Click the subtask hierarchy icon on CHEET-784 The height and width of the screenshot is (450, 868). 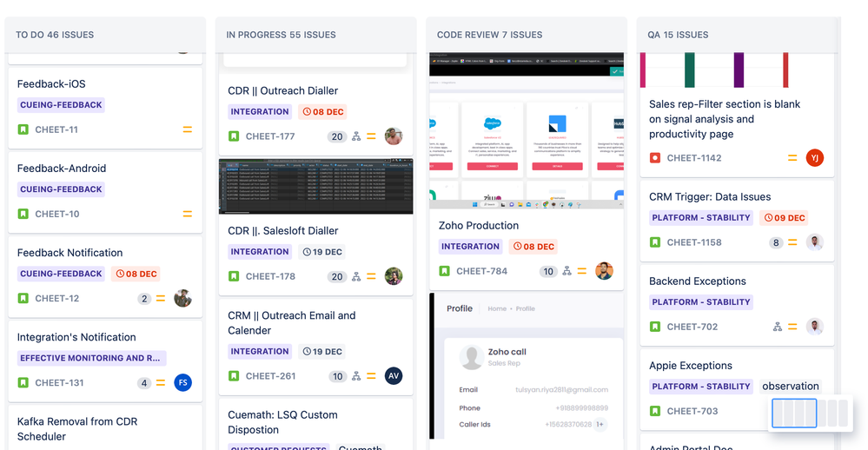click(567, 271)
